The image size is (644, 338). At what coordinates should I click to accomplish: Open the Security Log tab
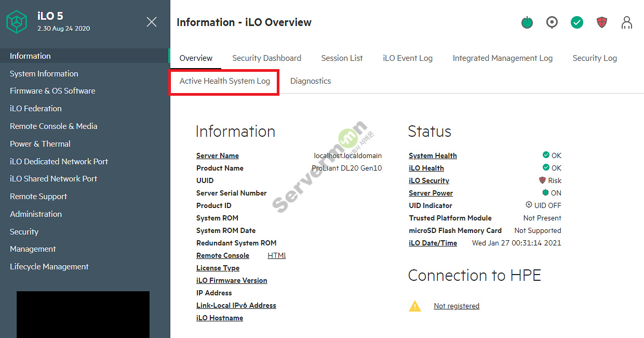(595, 58)
